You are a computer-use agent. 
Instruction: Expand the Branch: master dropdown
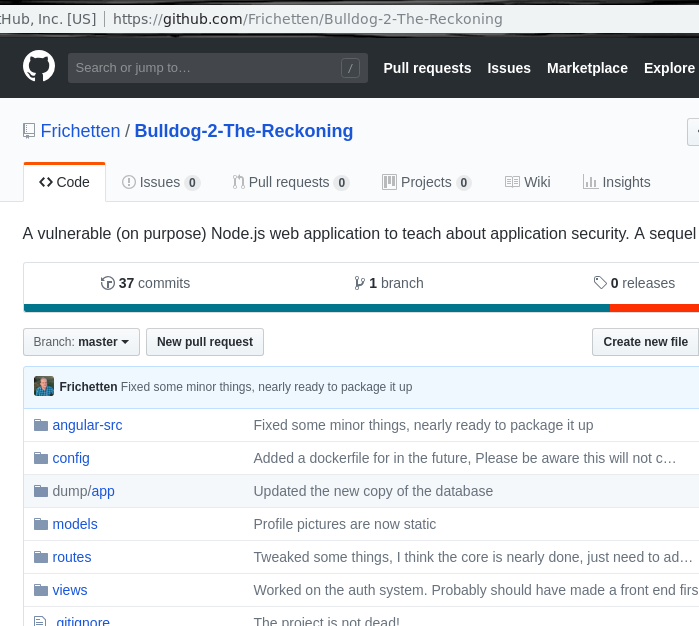click(81, 342)
